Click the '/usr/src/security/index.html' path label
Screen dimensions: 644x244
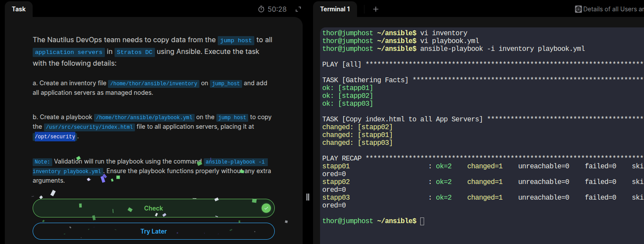pyautogui.click(x=89, y=127)
